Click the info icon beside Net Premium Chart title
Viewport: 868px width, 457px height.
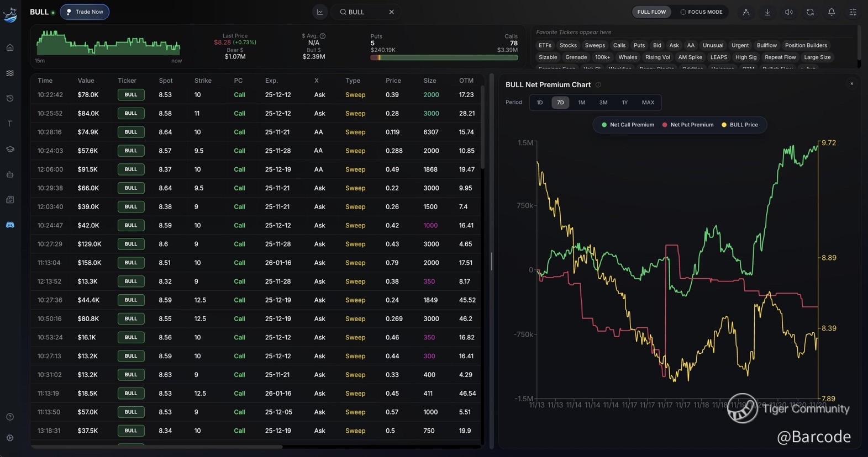[x=598, y=85]
